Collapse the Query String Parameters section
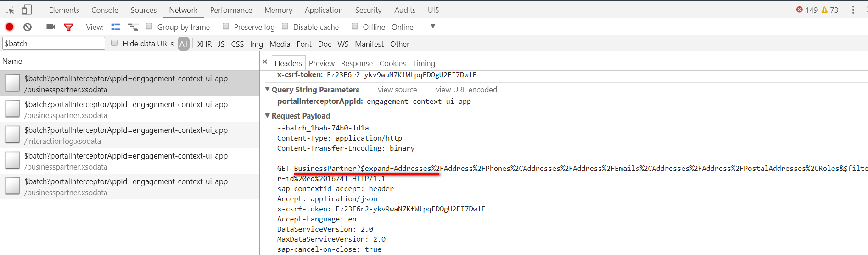868x255 pixels. click(x=268, y=89)
